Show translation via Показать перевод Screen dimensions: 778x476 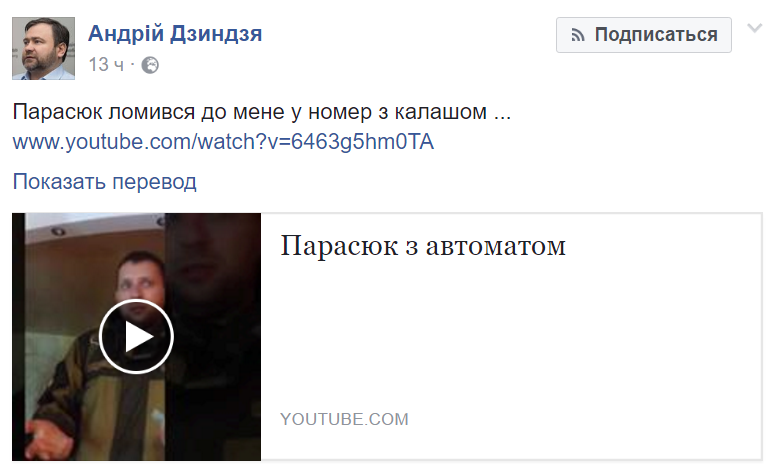[104, 182]
